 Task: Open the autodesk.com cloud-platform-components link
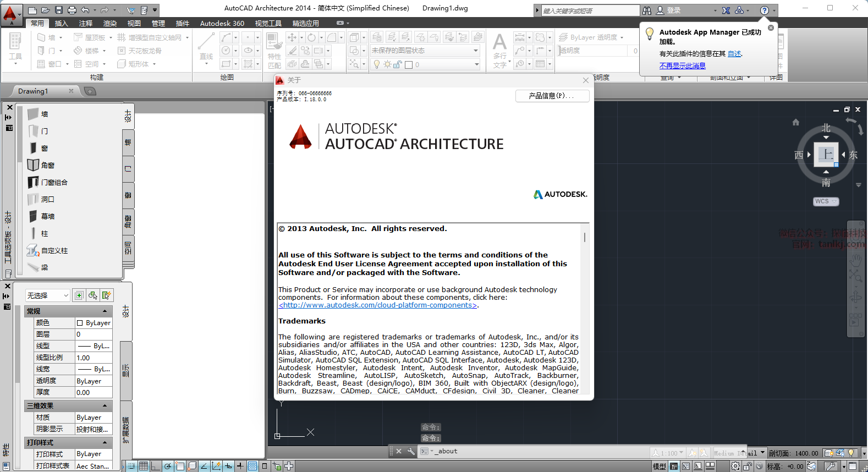click(x=378, y=305)
